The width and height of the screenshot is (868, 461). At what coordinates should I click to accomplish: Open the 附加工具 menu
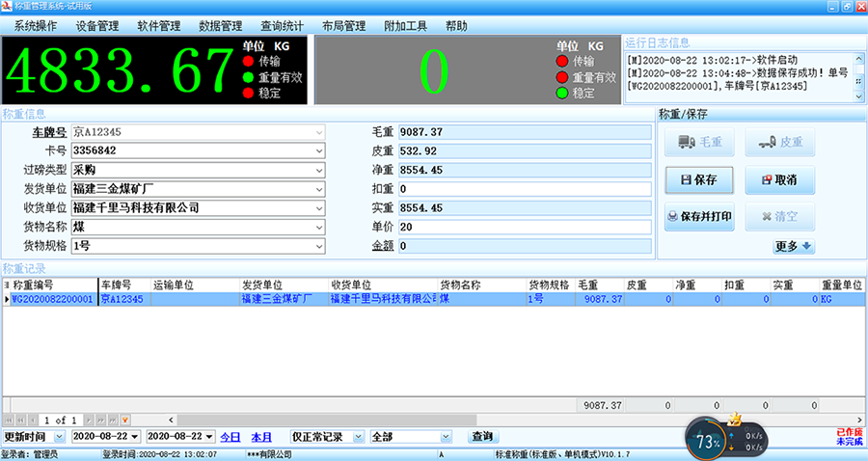tap(405, 26)
